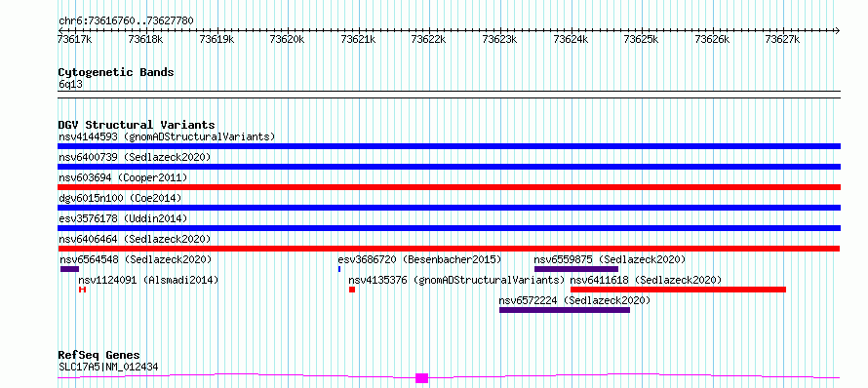Click the purple nsv6559875 variant bar

point(576,269)
